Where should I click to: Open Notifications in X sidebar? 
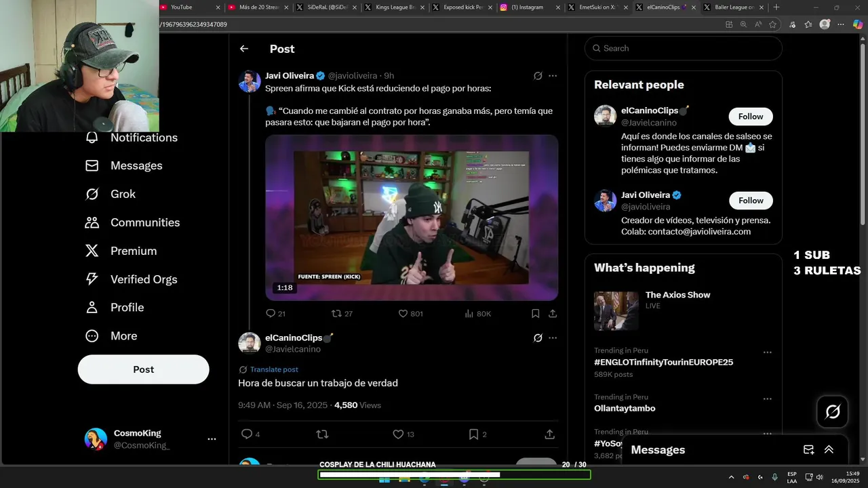coord(132,138)
